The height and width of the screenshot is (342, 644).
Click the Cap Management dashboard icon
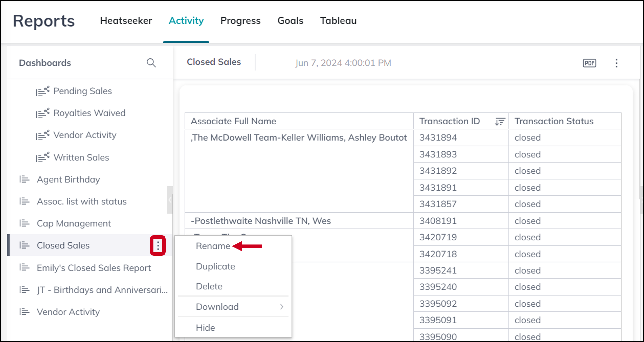pos(24,223)
